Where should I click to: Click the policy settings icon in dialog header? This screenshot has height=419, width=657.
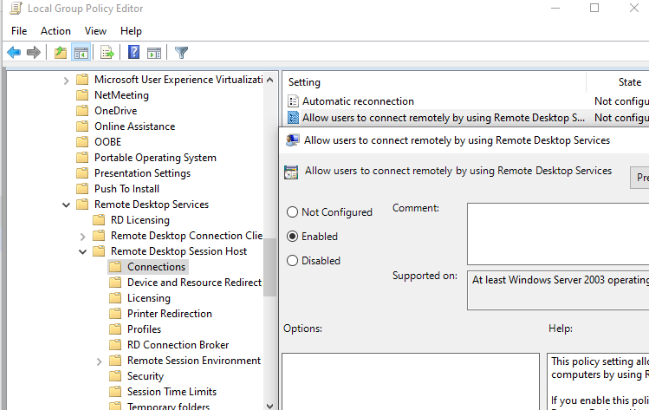pos(291,172)
